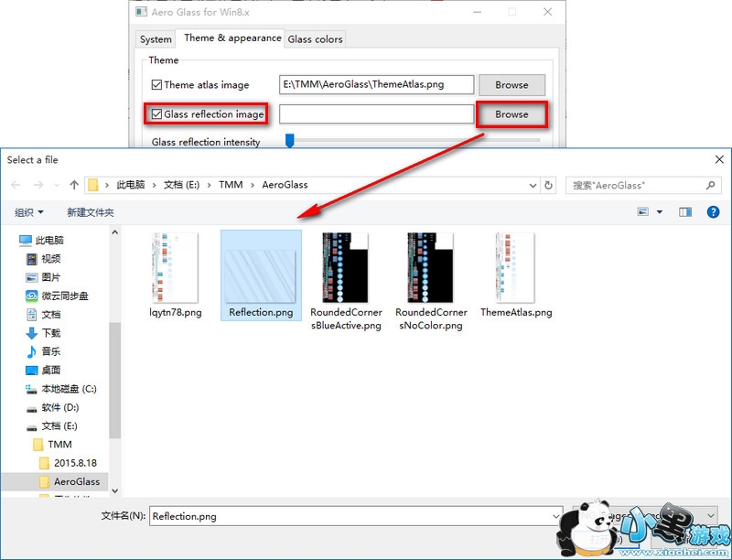
Task: Switch to the Glass colors tab
Action: pos(315,39)
